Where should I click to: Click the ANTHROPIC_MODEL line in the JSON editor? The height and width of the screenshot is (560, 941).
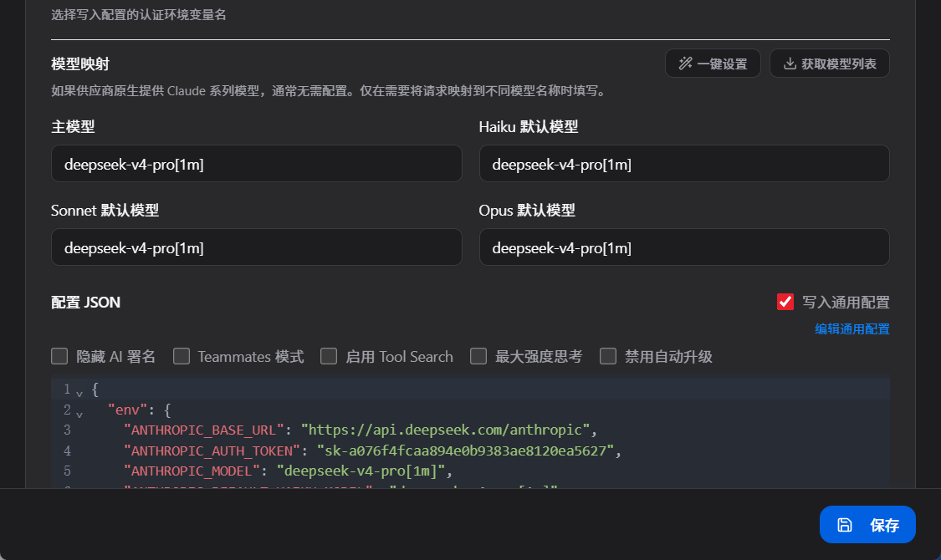click(x=288, y=471)
